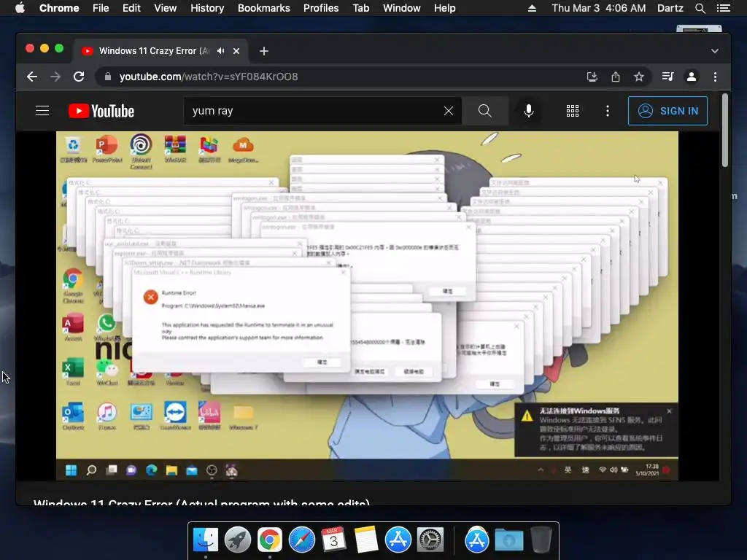This screenshot has height=560, width=747.
Task: Open the Chrome three-dot menu
Action: pos(715,77)
